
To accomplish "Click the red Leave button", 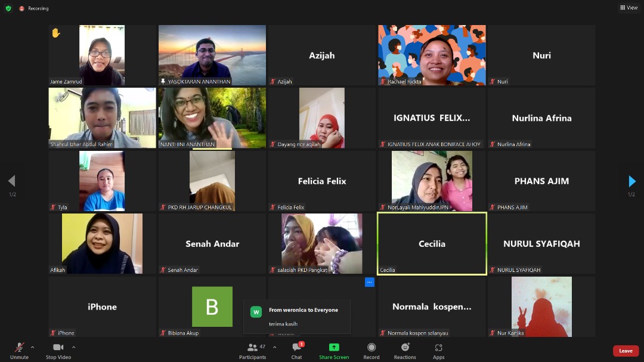I will 626,351.
